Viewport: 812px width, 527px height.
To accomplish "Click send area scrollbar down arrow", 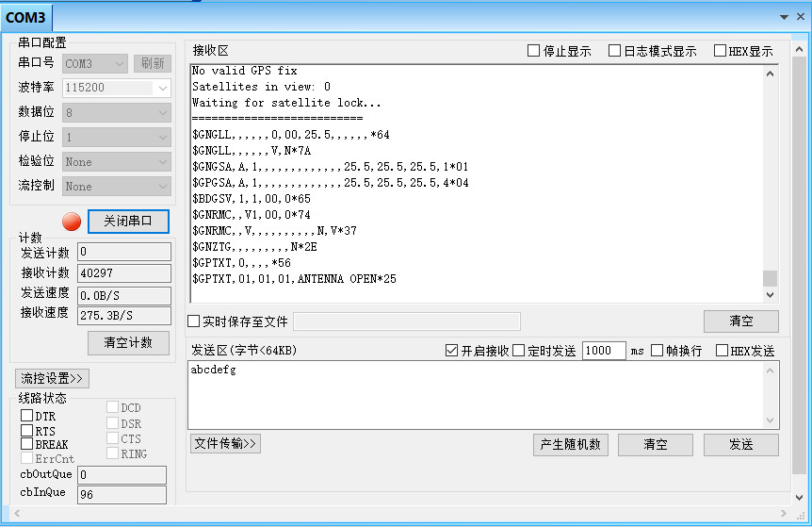I will (x=770, y=420).
